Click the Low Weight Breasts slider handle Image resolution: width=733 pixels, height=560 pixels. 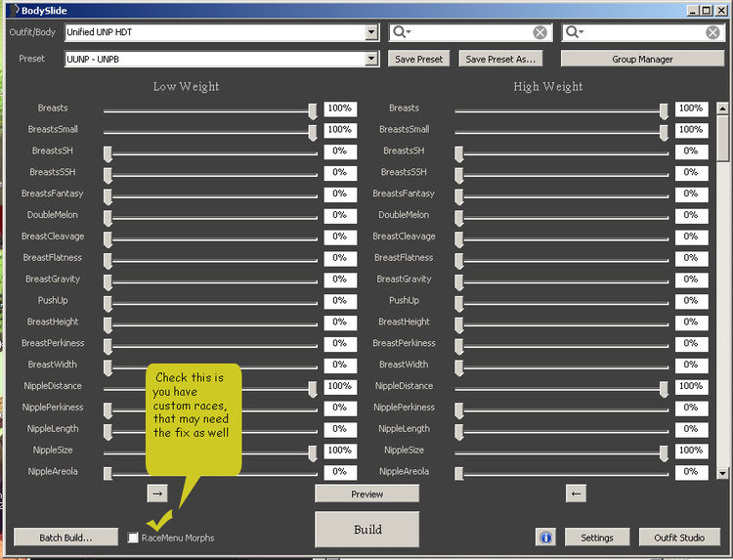(x=313, y=111)
